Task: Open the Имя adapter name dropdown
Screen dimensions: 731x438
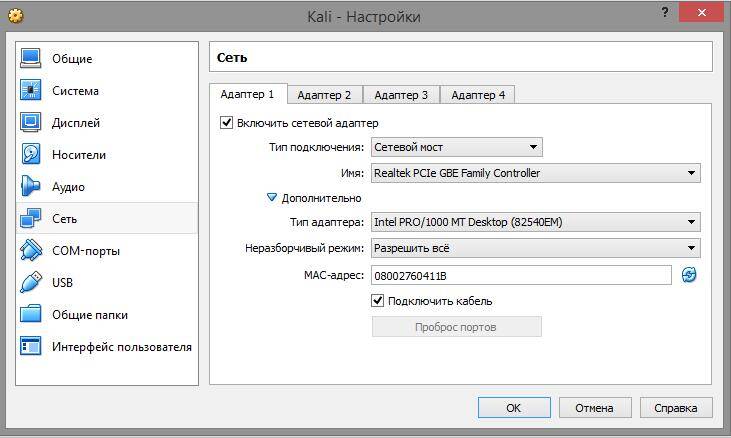Action: click(x=536, y=173)
